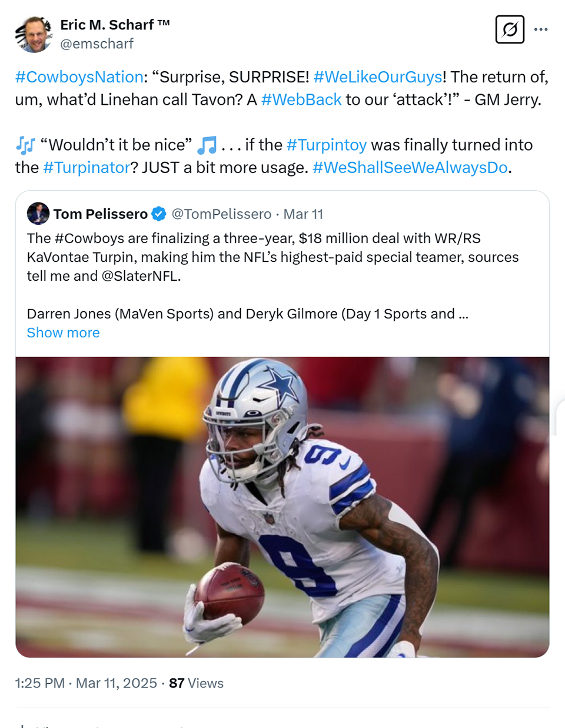Click the Eric M. Scharf display name
The height and width of the screenshot is (728, 565).
(x=115, y=25)
